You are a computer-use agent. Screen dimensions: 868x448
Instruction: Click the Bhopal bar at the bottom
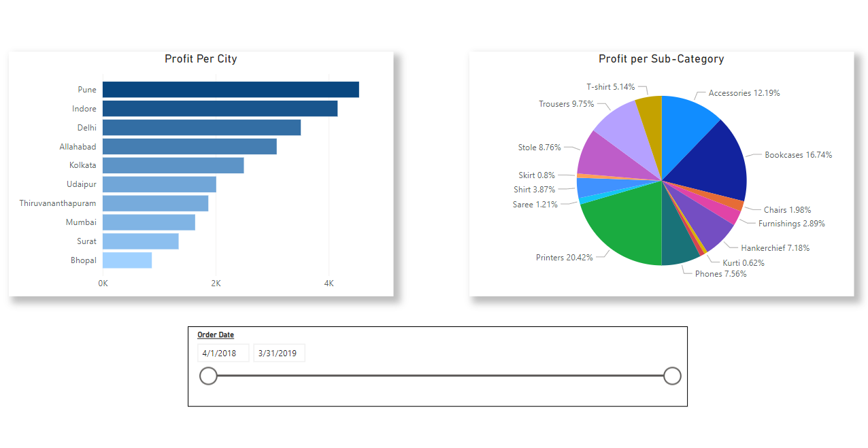click(x=126, y=260)
